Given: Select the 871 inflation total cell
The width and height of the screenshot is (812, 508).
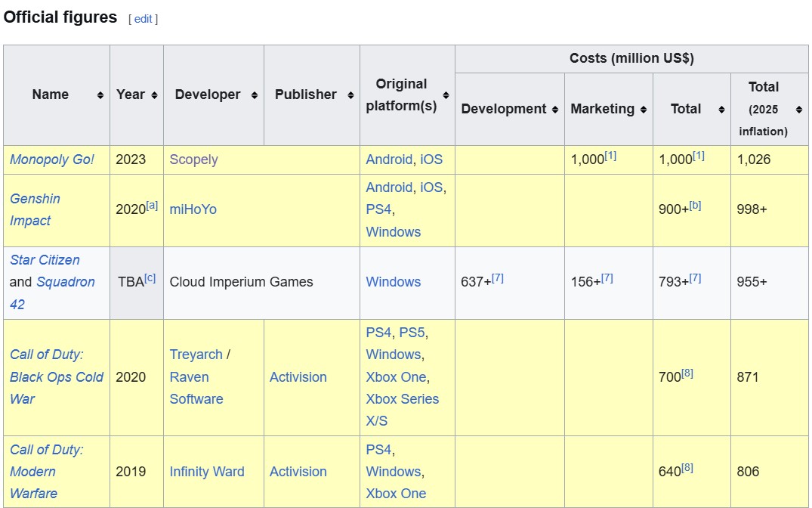Looking at the screenshot, I should [x=770, y=378].
